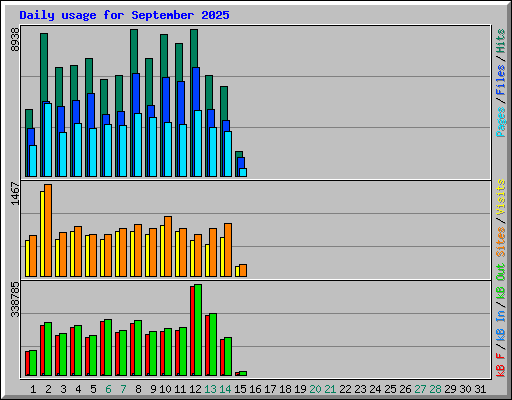The height and width of the screenshot is (400, 512).
Task: Click the orange Sites bar for day 10
Action: point(168,246)
